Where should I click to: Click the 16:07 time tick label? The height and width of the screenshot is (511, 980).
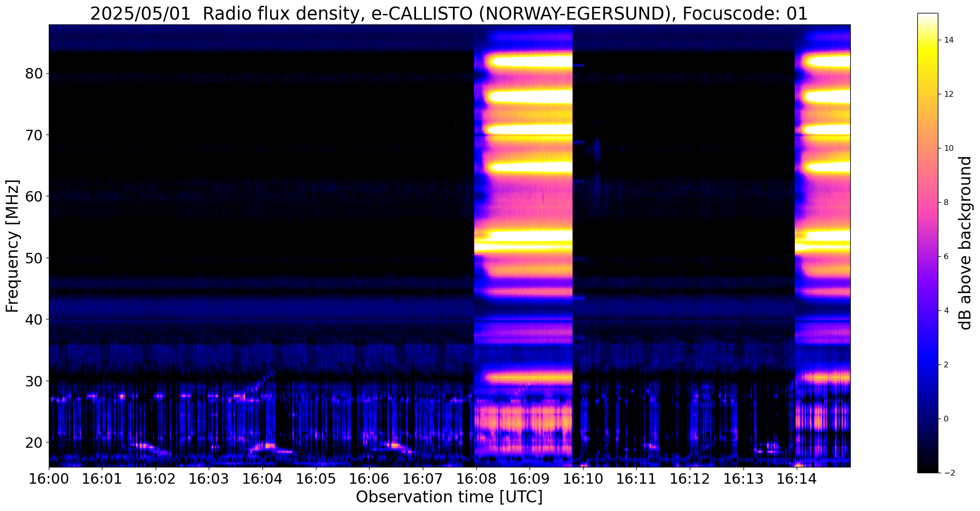coord(423,479)
